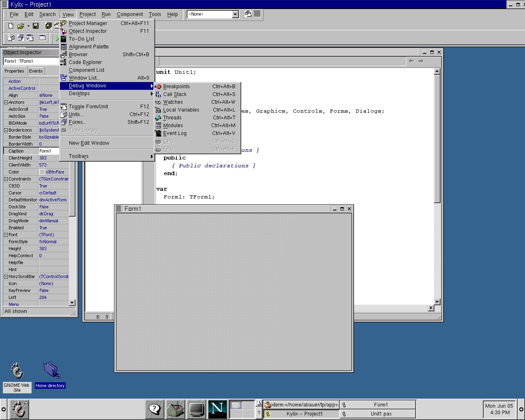Open the Tools menu
This screenshot has width=525, height=420.
click(155, 14)
